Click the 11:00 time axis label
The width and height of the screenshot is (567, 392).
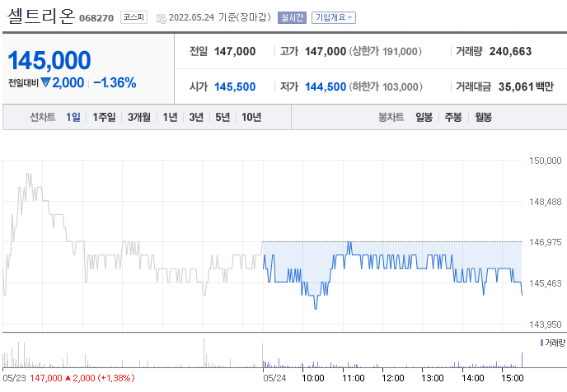[354, 378]
